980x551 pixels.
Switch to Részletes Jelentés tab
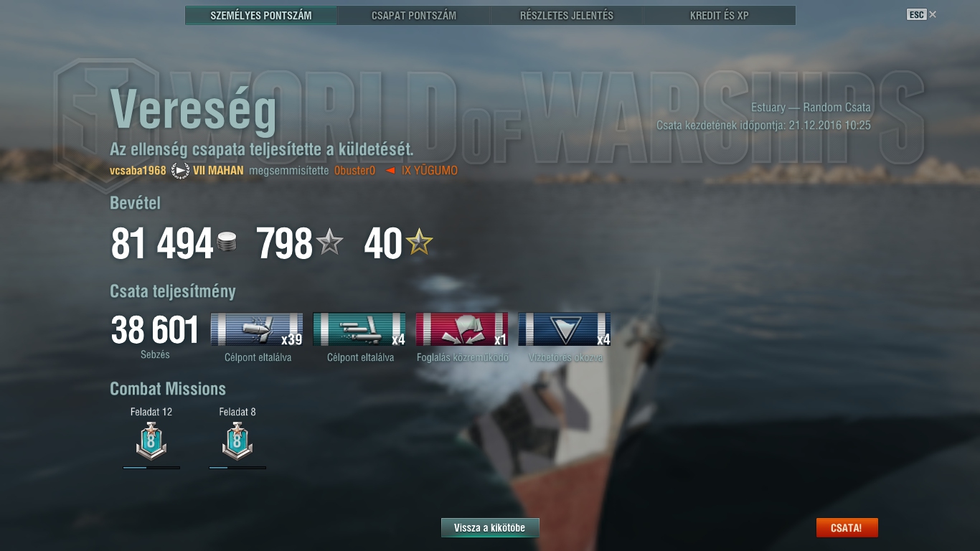(567, 15)
